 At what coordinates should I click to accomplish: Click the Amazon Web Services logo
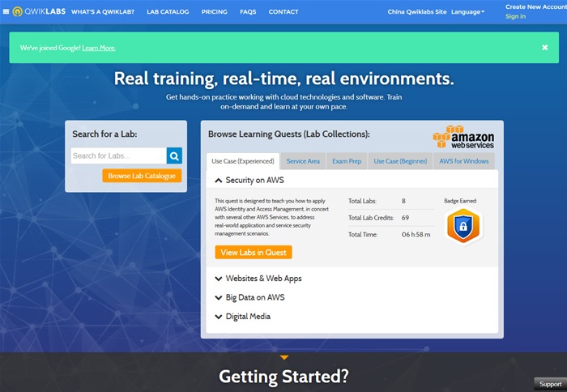[463, 137]
